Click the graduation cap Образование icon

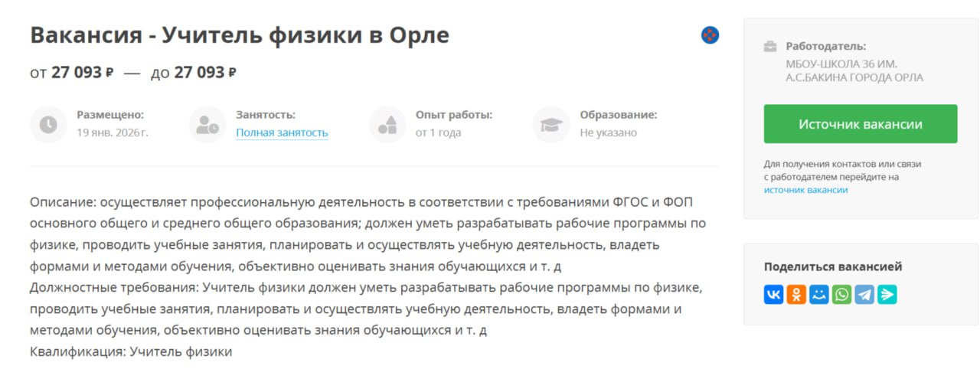click(x=551, y=124)
